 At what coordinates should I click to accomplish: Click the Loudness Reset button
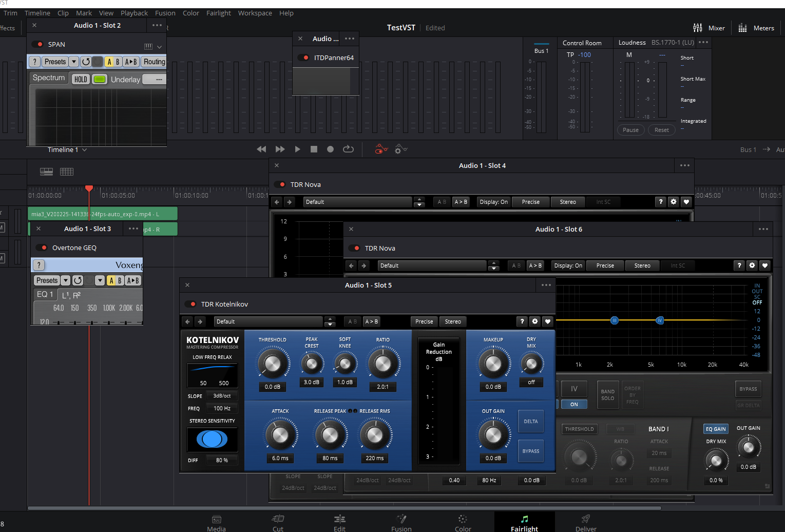(662, 130)
